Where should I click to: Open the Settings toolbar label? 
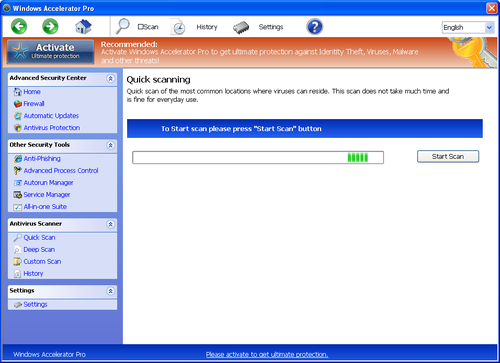(x=271, y=27)
